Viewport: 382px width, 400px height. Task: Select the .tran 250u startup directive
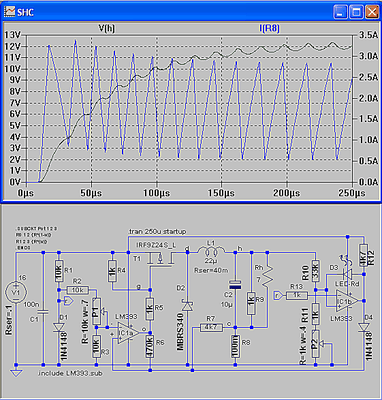[x=157, y=231]
